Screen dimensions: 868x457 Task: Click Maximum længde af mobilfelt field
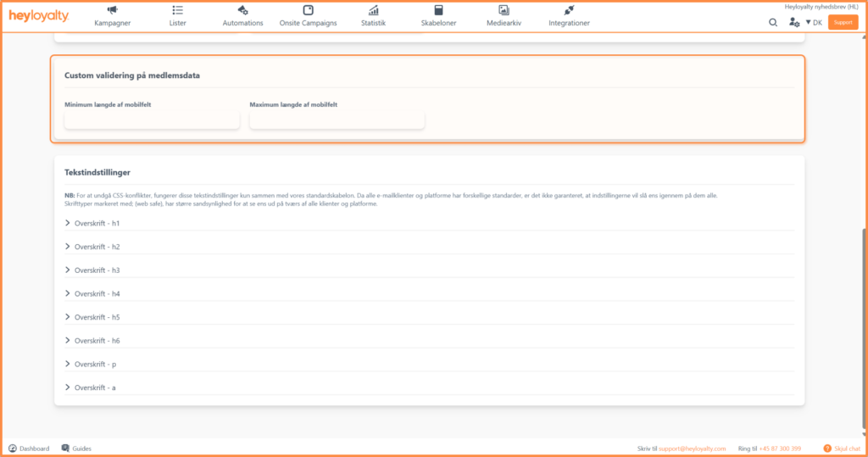click(337, 120)
